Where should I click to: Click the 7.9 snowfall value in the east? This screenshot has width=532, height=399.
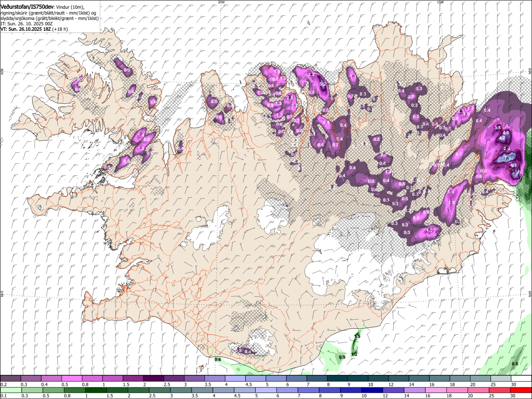coord(507,158)
